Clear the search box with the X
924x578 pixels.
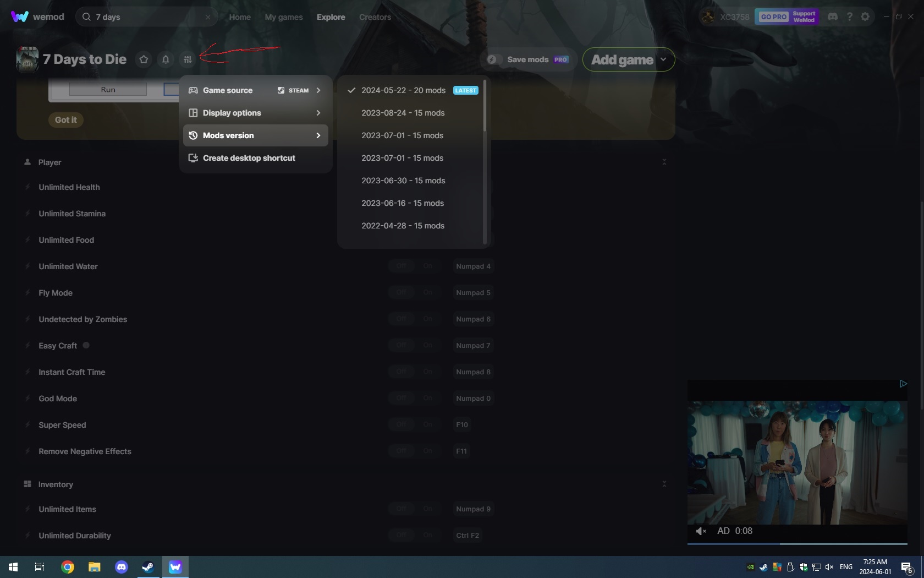(208, 17)
